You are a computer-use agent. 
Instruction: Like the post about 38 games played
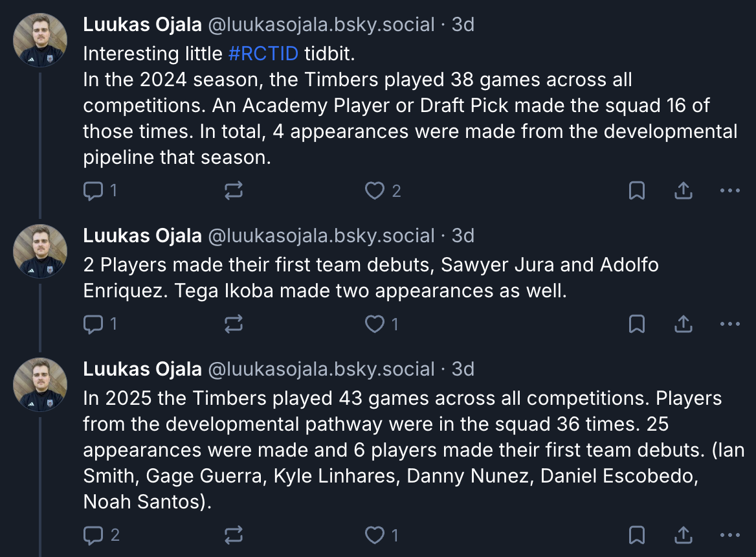pos(375,190)
